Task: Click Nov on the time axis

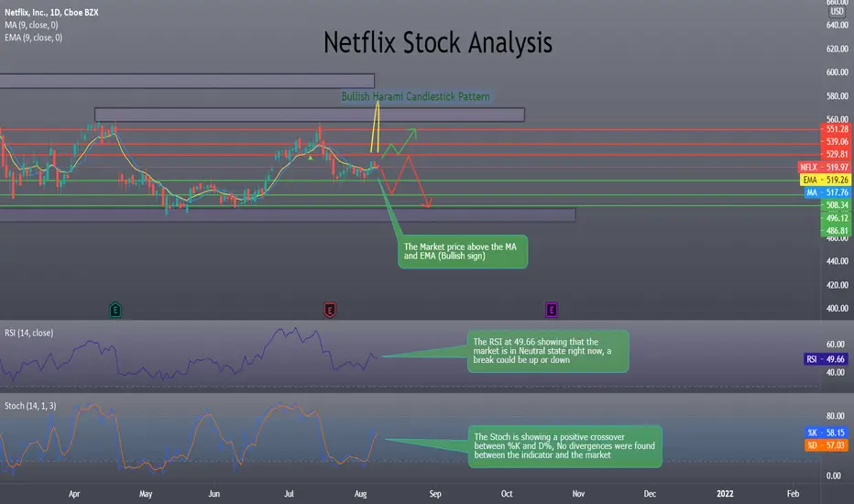Action: tap(578, 494)
